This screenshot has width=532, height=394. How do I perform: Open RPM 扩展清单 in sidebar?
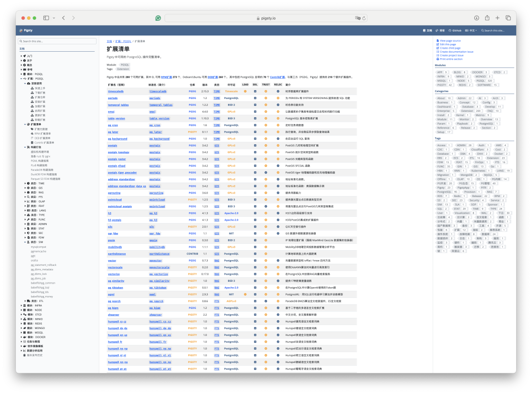point(40,133)
